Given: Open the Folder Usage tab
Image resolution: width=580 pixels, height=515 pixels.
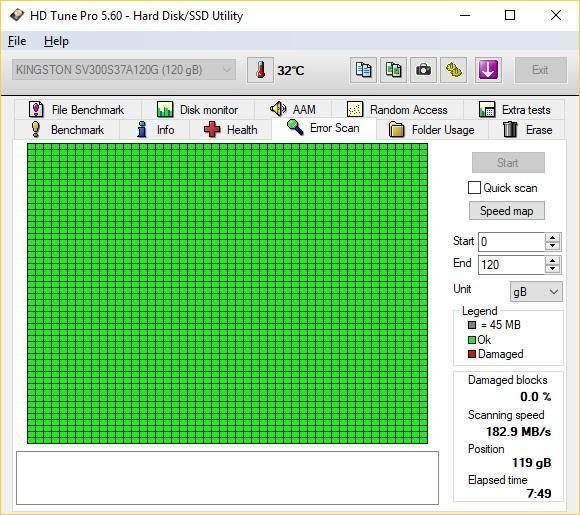Looking at the screenshot, I should tap(432, 130).
